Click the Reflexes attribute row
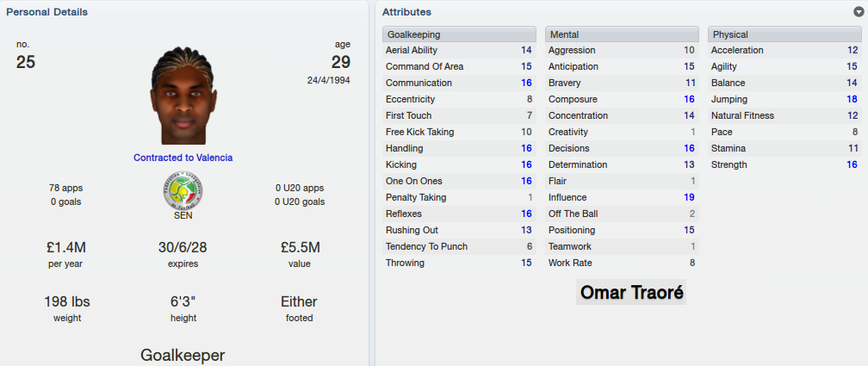The width and height of the screenshot is (868, 366). click(459, 214)
